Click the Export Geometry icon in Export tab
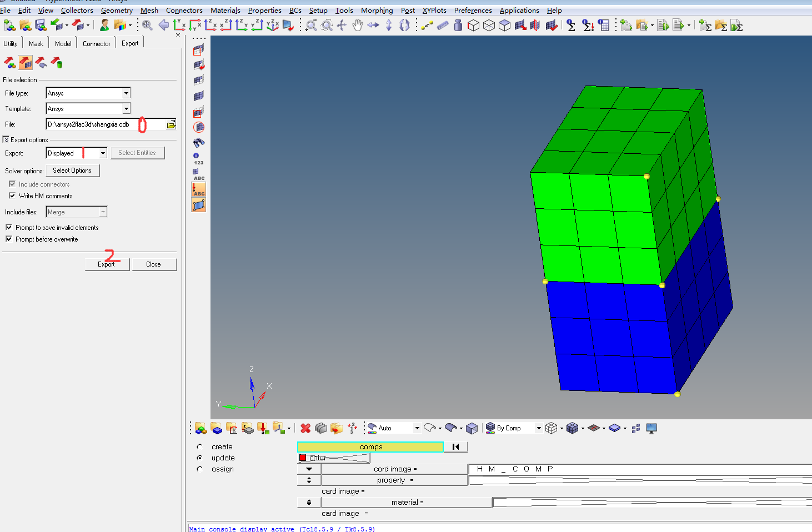 pos(41,63)
